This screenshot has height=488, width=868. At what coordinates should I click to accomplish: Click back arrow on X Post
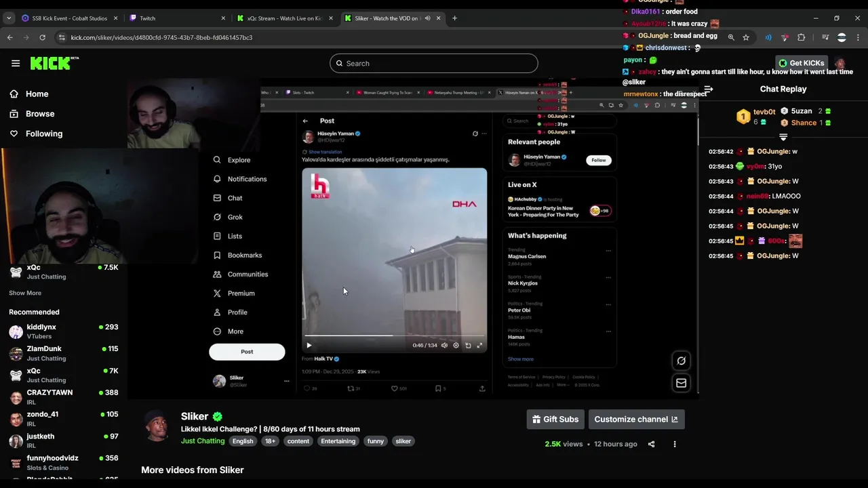[x=305, y=121]
